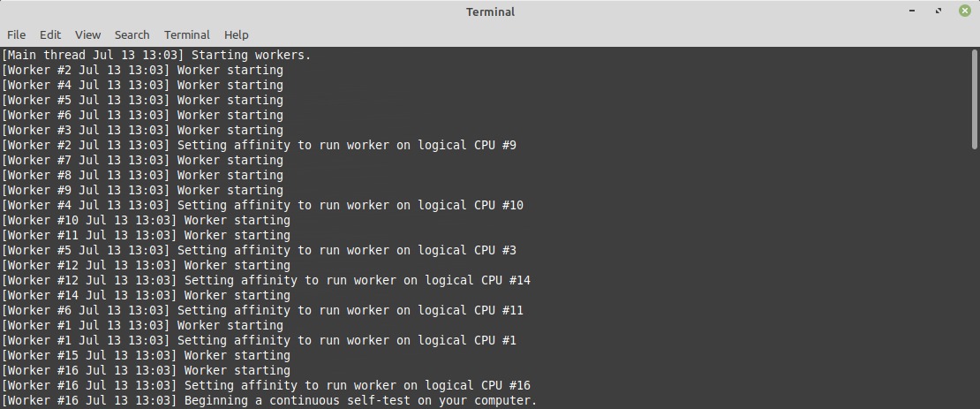Click the Beginning a continuous self-test line
The width and height of the screenshot is (980, 409).
(268, 400)
